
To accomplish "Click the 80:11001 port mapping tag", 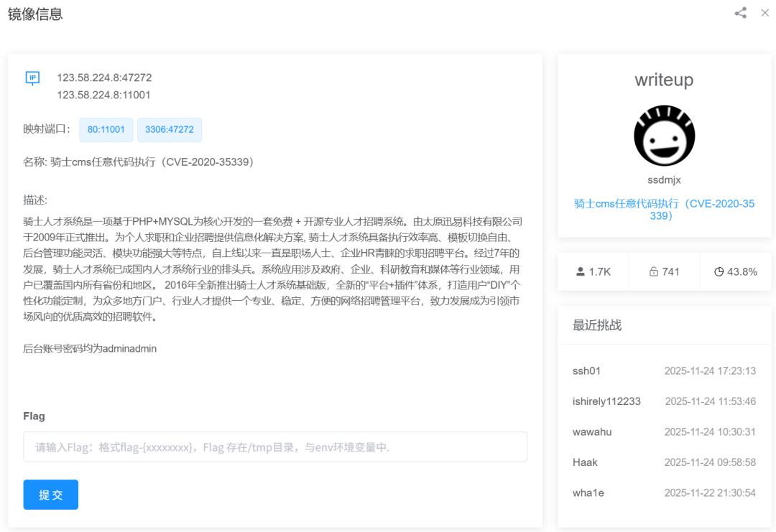I will pos(106,129).
